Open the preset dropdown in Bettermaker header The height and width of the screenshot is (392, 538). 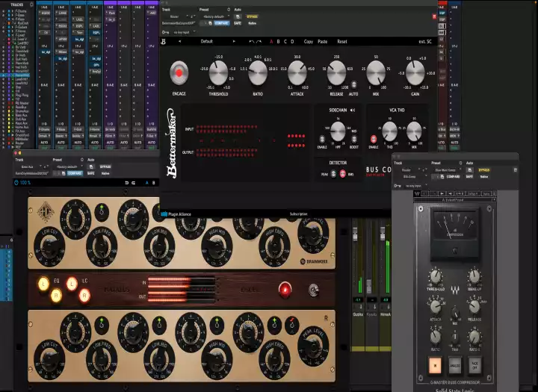[216, 16]
